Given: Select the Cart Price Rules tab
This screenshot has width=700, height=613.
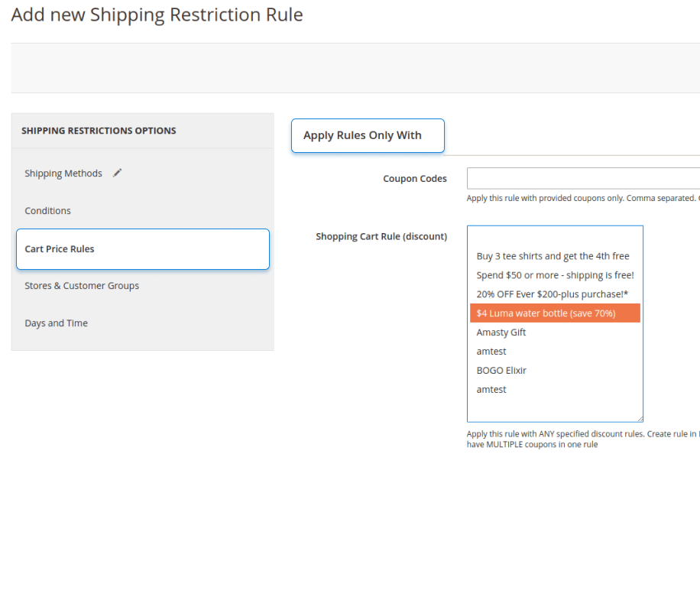Looking at the screenshot, I should pyautogui.click(x=59, y=248).
